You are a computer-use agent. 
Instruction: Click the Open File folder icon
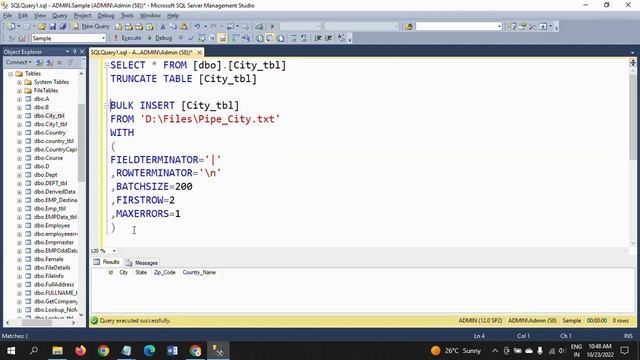[x=42, y=26]
